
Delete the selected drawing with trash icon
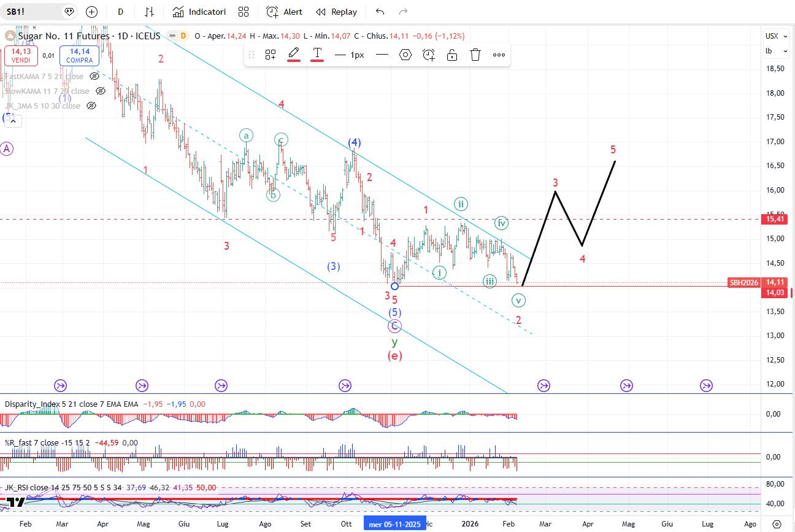pyautogui.click(x=475, y=55)
